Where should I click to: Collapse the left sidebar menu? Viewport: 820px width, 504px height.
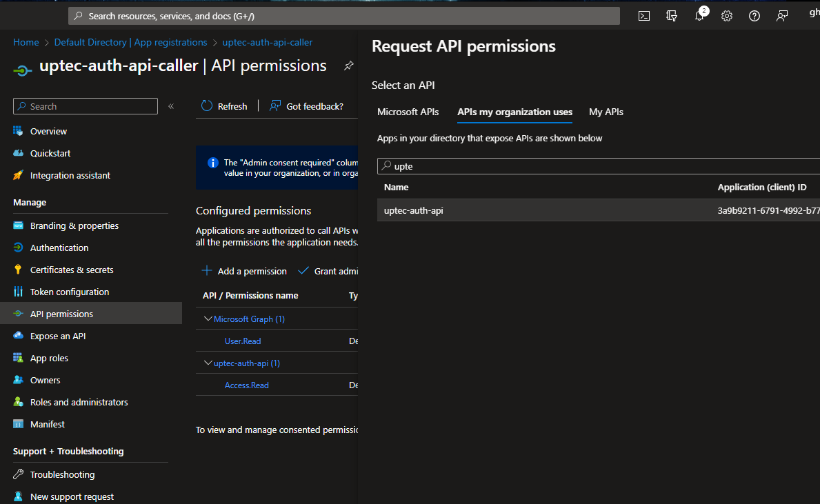[x=171, y=106]
